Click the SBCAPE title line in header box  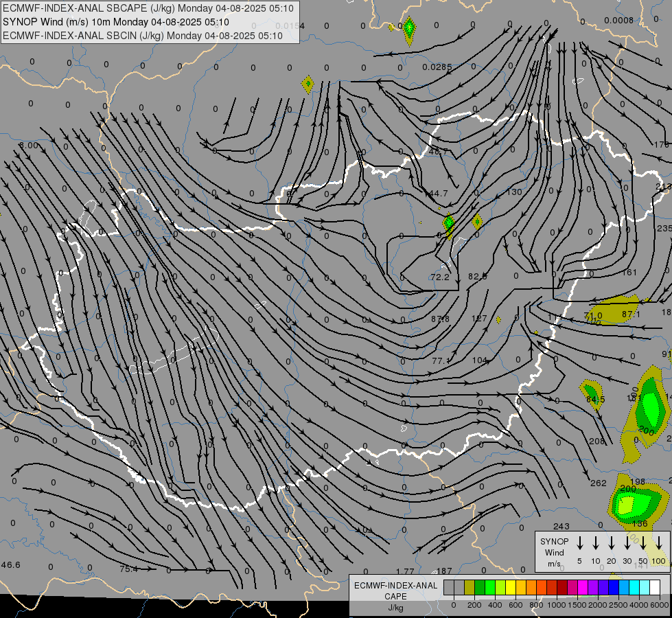[148, 8]
